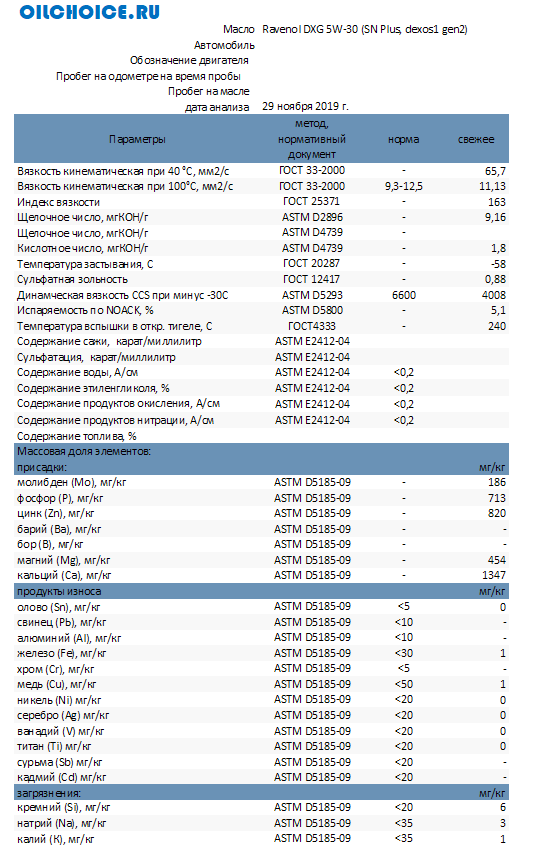Select molybdenum value 186
The image size is (537, 855).
pos(497,483)
